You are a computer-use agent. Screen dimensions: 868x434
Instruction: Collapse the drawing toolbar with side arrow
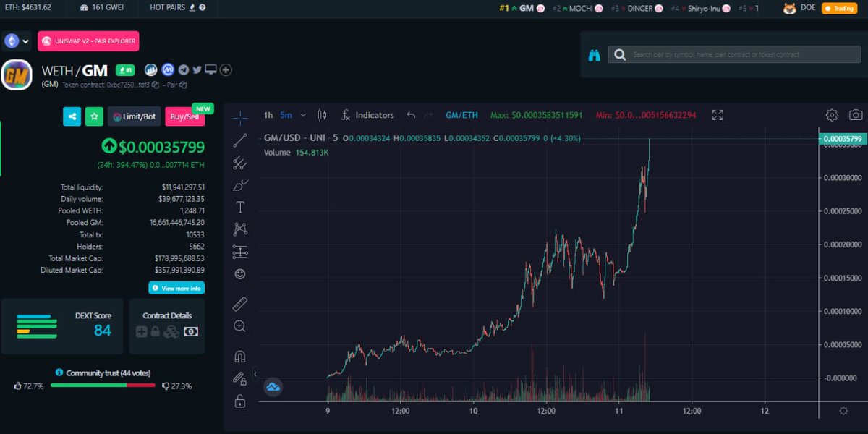[255, 375]
